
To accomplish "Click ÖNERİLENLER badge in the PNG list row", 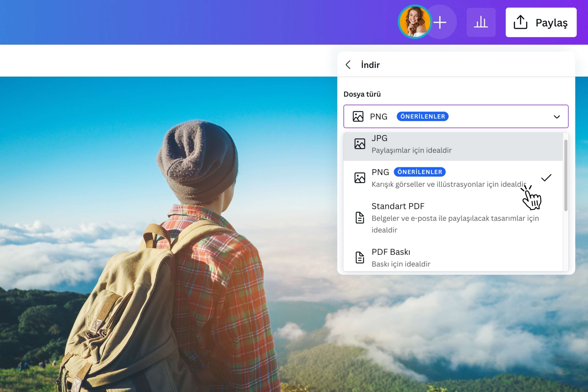I will click(x=419, y=172).
